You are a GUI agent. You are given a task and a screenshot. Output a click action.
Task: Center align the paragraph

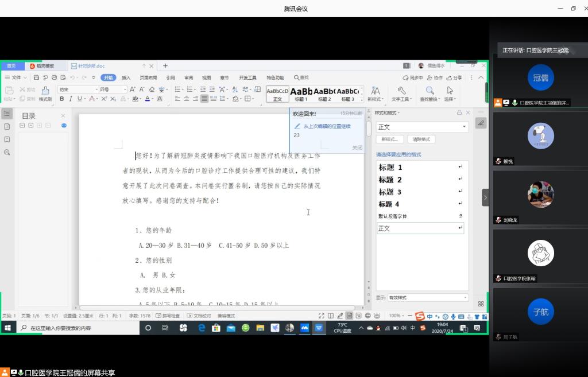click(187, 99)
